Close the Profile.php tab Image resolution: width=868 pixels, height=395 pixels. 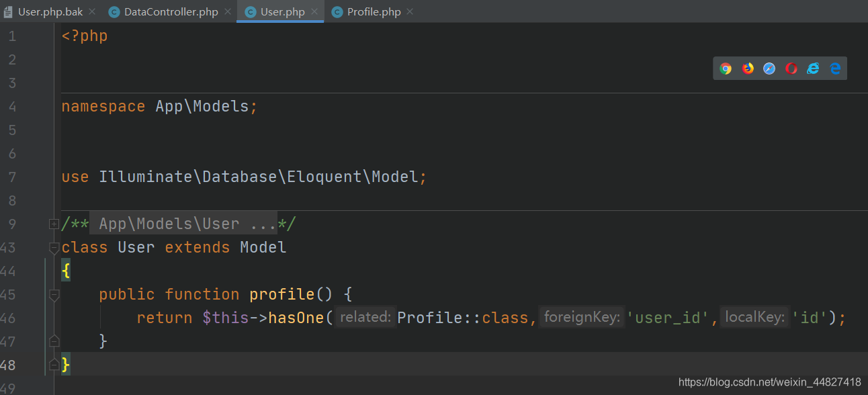(410, 11)
